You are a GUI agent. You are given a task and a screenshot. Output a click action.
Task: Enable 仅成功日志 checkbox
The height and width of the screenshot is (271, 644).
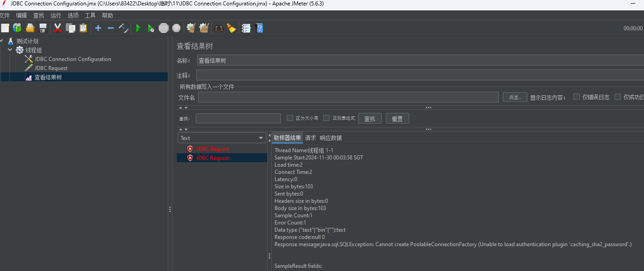pyautogui.click(x=618, y=97)
